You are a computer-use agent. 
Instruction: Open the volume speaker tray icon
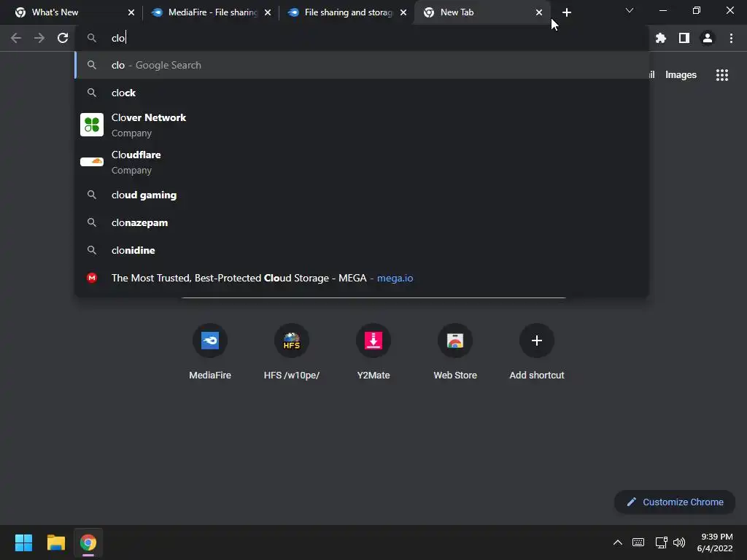[679, 542]
